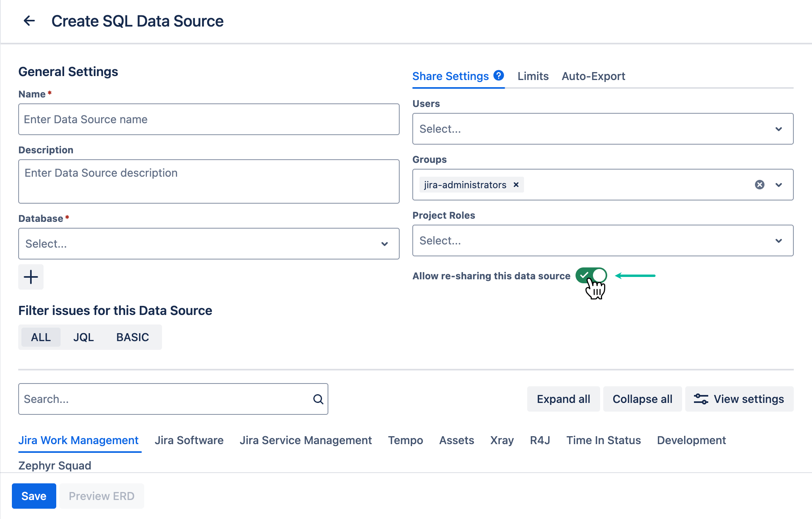Click the plus icon to add another database
Viewport: 812px width, 519px height.
click(30, 277)
